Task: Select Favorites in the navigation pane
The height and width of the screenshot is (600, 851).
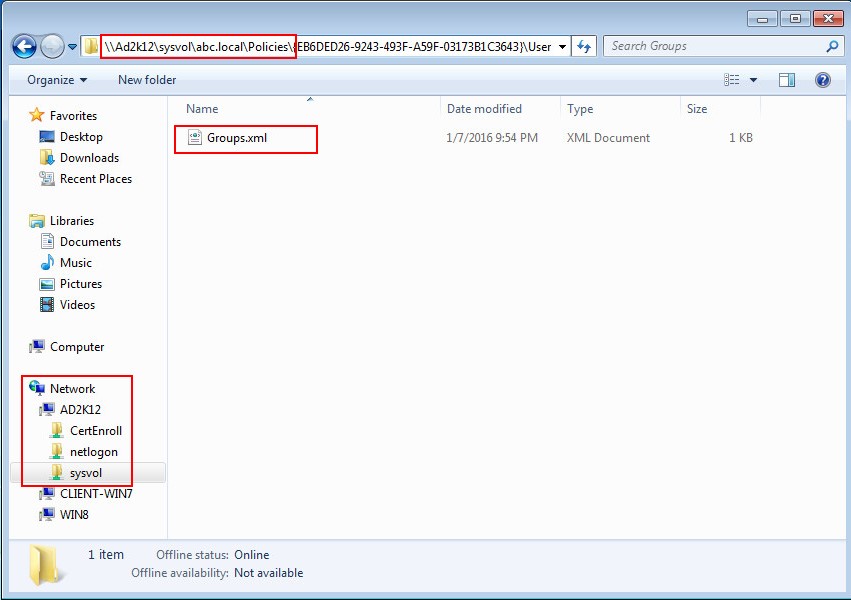Action: [73, 116]
